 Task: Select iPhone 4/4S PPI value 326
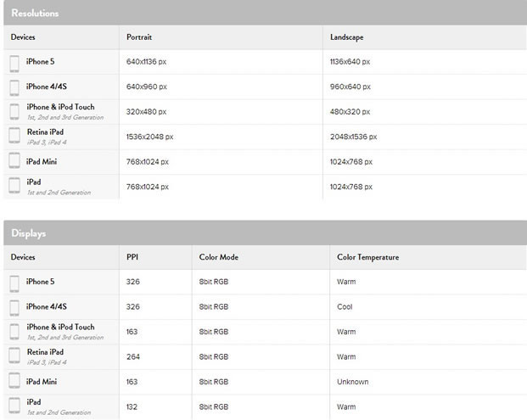133,306
